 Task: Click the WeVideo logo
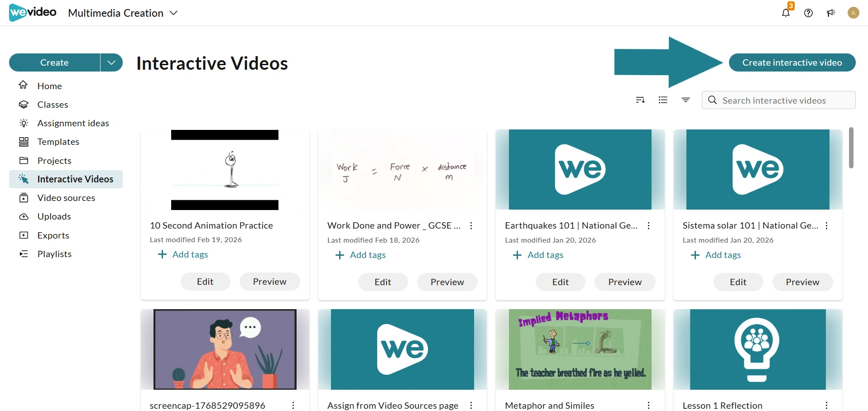(33, 13)
